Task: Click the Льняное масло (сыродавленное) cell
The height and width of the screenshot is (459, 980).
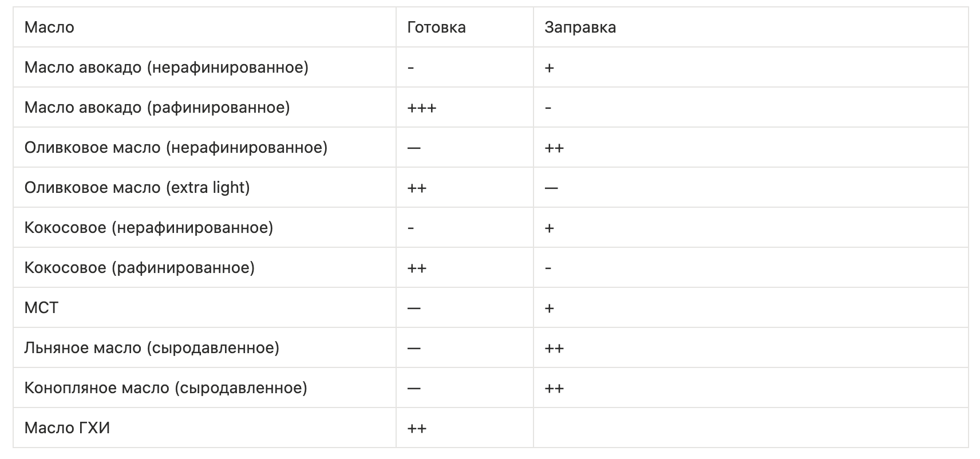Action: coord(152,348)
